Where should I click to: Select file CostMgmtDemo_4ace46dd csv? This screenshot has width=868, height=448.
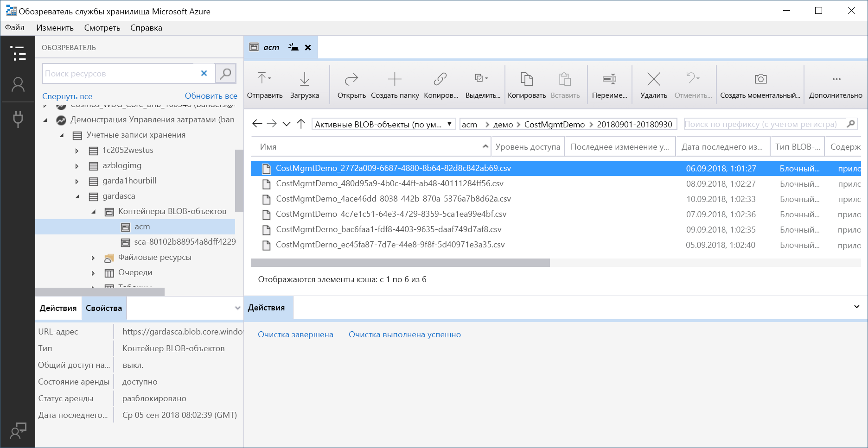pos(555,199)
